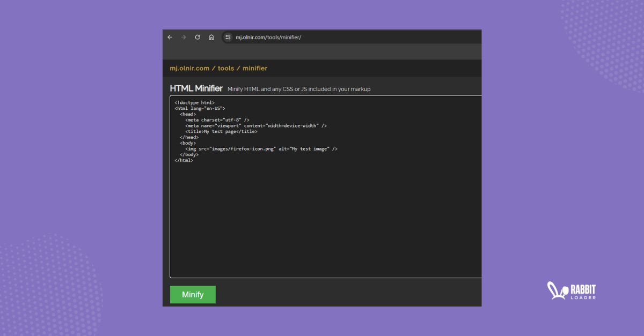644x336 pixels.
Task: Click the img firefox-icon.png code line
Action: (261, 149)
